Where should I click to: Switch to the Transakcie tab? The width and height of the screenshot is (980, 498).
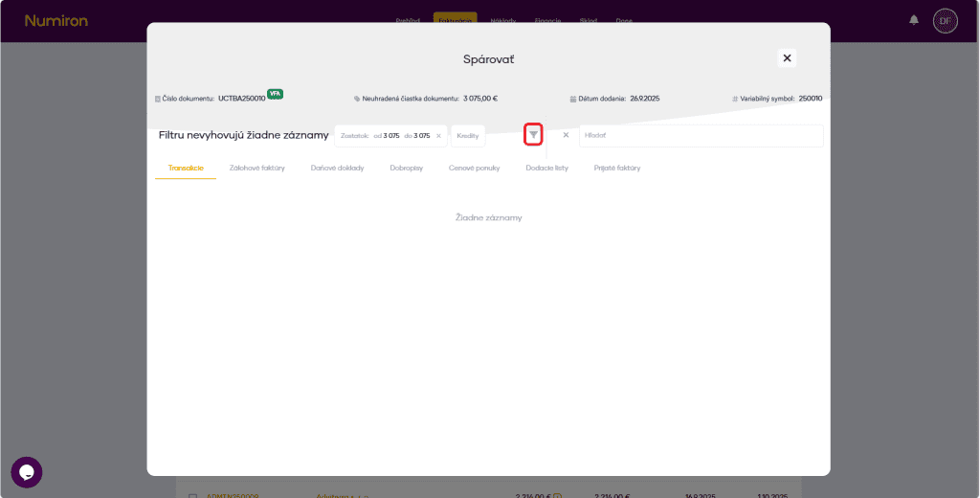click(x=186, y=168)
